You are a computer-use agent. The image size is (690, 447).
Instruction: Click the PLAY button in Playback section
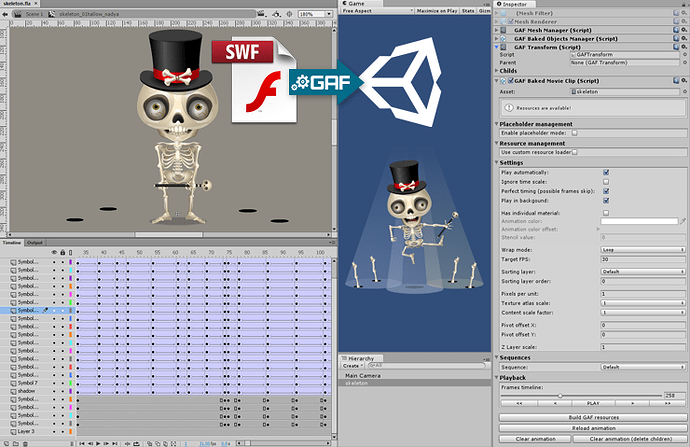point(593,403)
